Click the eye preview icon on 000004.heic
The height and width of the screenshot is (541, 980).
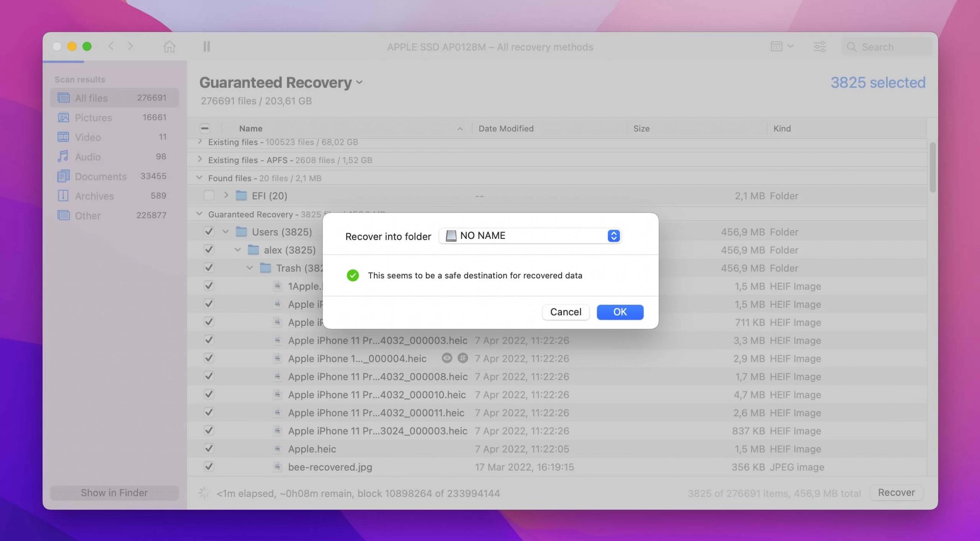(x=446, y=358)
